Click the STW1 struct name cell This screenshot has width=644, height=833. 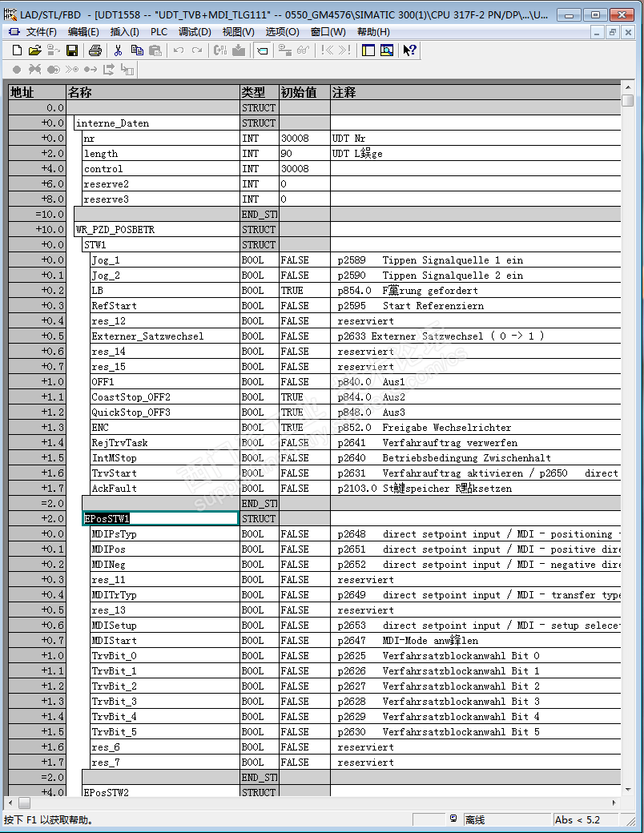pos(161,245)
